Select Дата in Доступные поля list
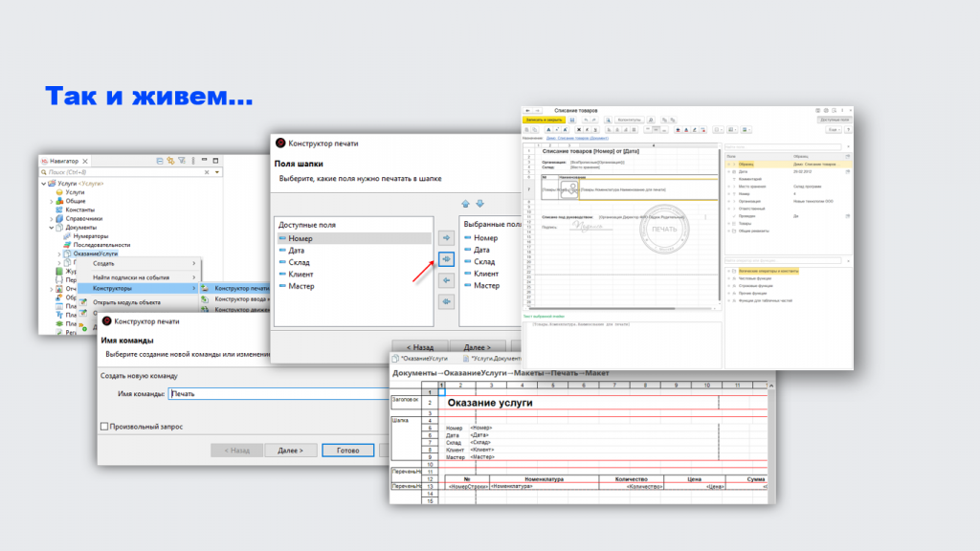 pyautogui.click(x=354, y=251)
